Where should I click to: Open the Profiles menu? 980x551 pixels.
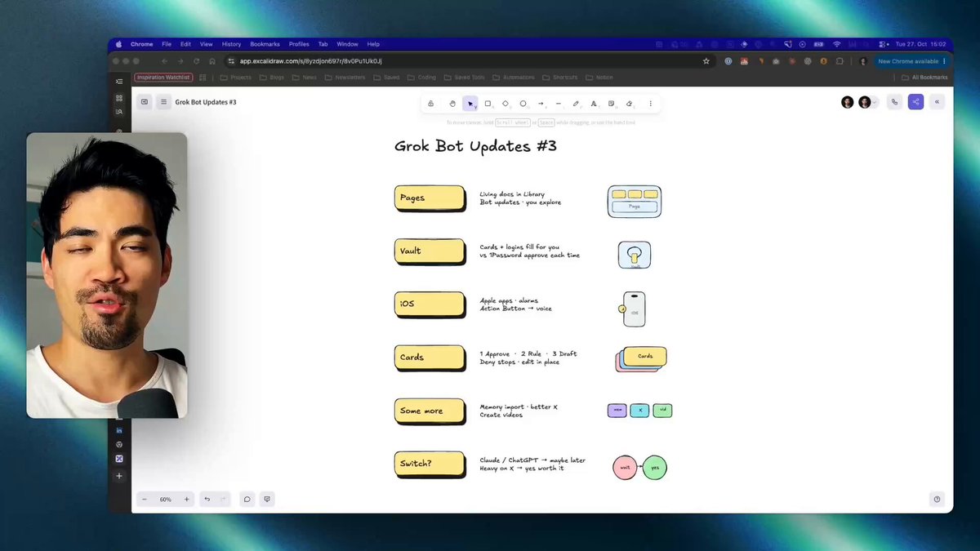pos(299,44)
